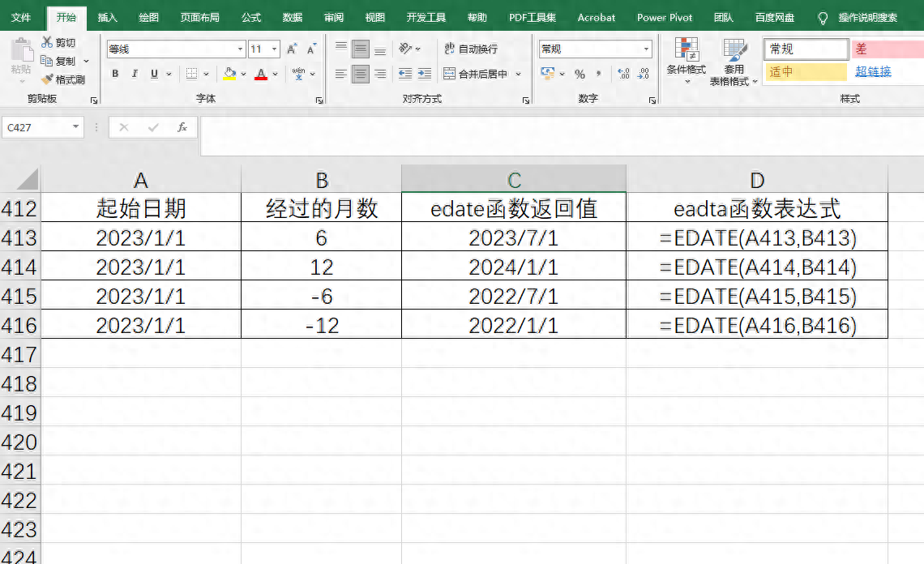Toggle middle vertical alignment
This screenshot has width=924, height=564.
(x=361, y=49)
